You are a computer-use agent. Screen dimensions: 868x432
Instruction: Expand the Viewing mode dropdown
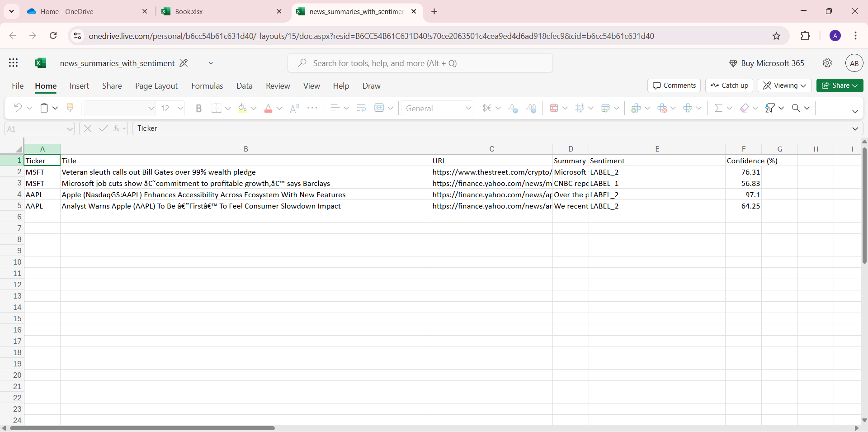click(x=785, y=85)
